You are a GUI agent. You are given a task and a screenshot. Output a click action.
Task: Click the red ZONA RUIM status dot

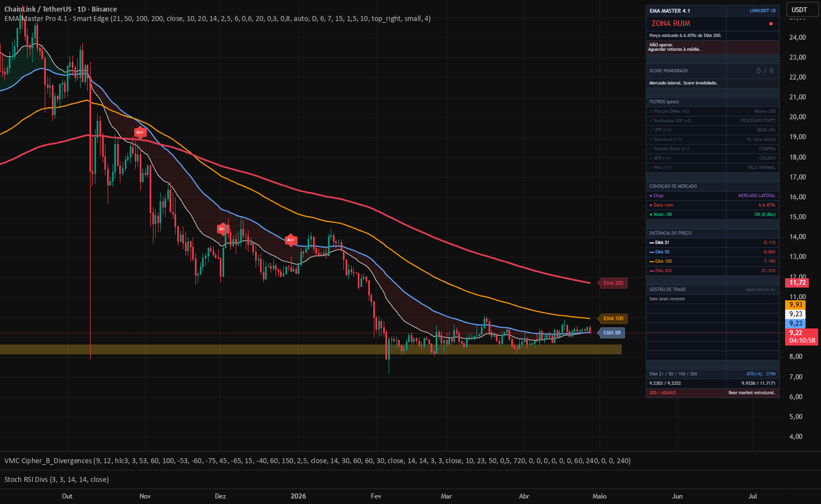click(x=771, y=24)
